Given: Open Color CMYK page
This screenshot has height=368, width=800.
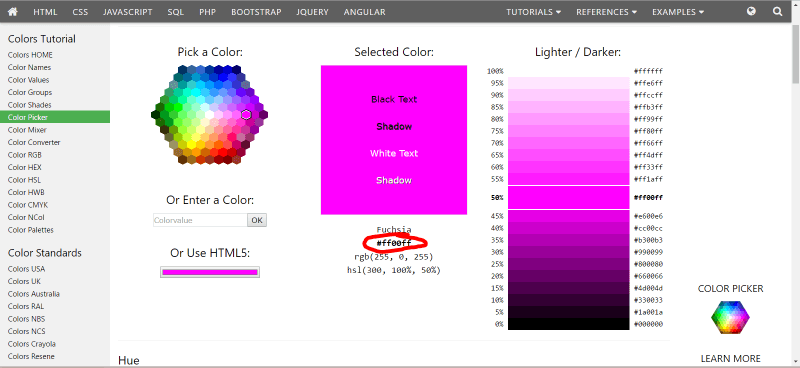Looking at the screenshot, I should tap(27, 205).
